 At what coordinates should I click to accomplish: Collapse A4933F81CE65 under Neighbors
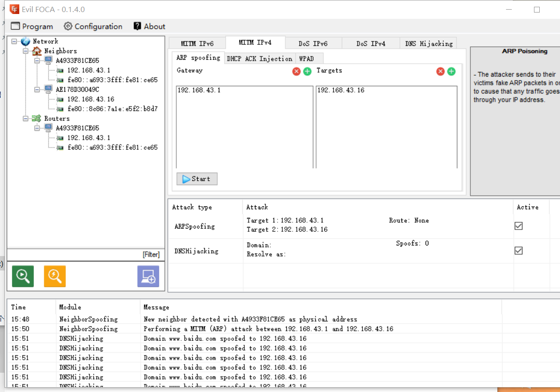(37, 61)
